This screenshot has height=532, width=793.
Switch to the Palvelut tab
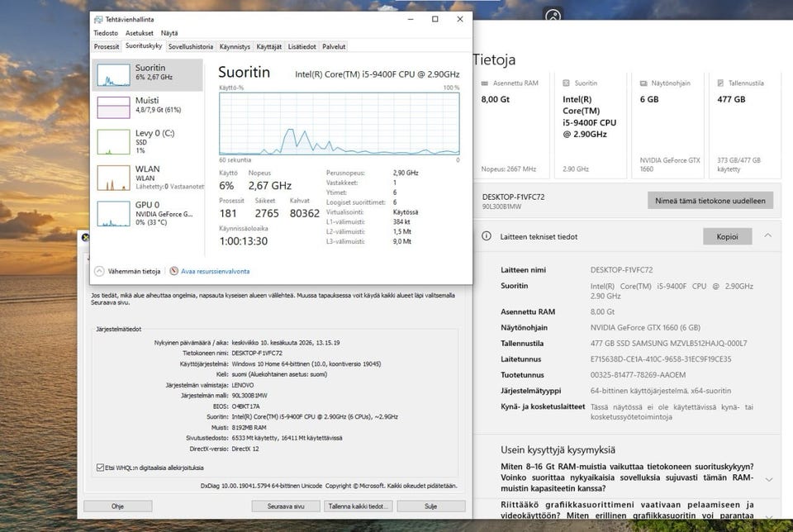click(334, 46)
